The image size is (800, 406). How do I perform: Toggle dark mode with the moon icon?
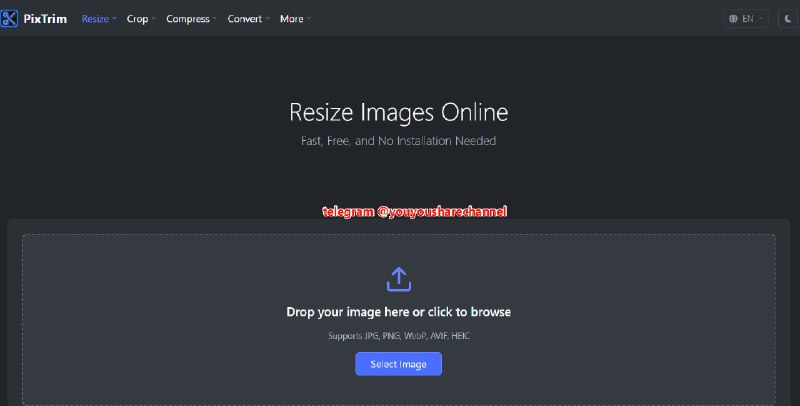[x=788, y=19]
